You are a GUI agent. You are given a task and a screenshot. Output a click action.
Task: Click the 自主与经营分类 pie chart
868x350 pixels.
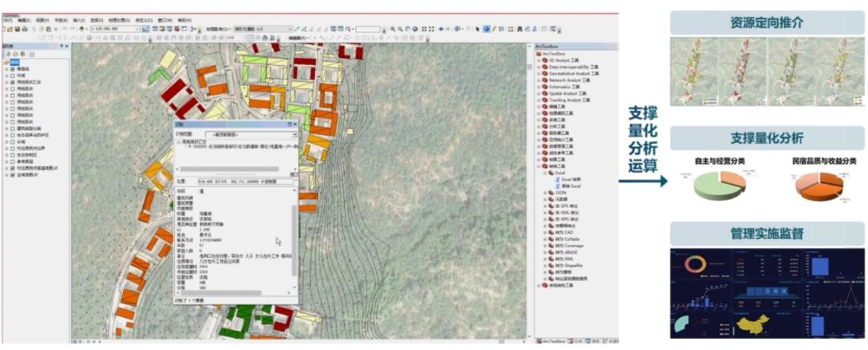719,185
